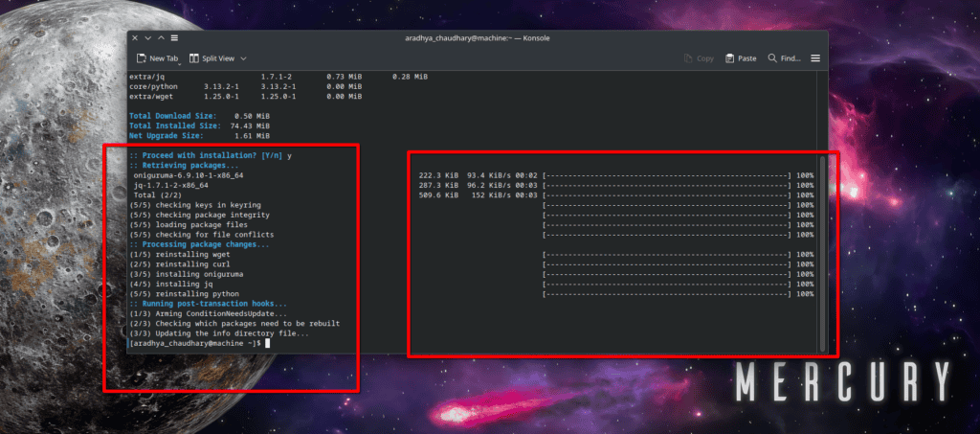
Task: Click the Split View toolbar button
Action: [212, 58]
